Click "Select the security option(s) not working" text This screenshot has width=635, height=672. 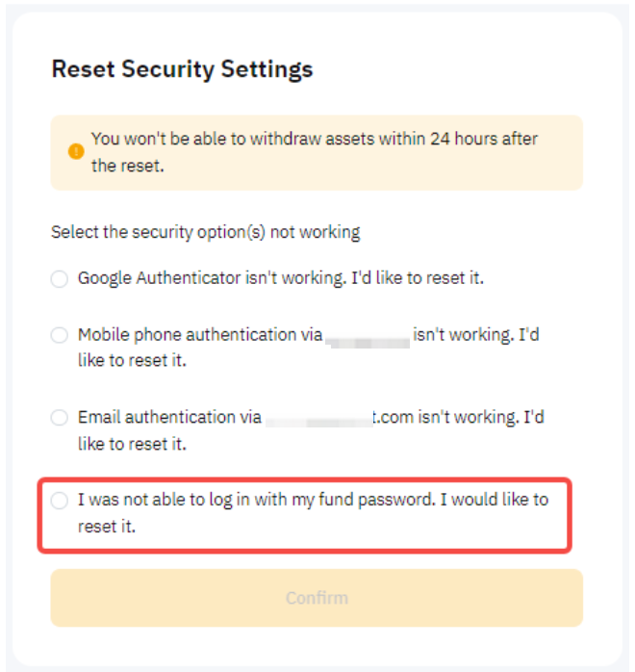point(205,232)
